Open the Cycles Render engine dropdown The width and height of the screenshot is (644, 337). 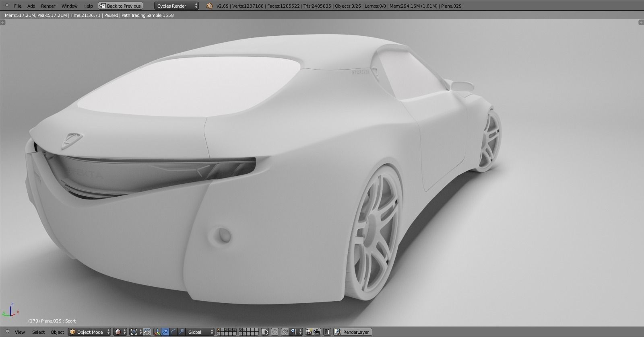pyautogui.click(x=176, y=6)
